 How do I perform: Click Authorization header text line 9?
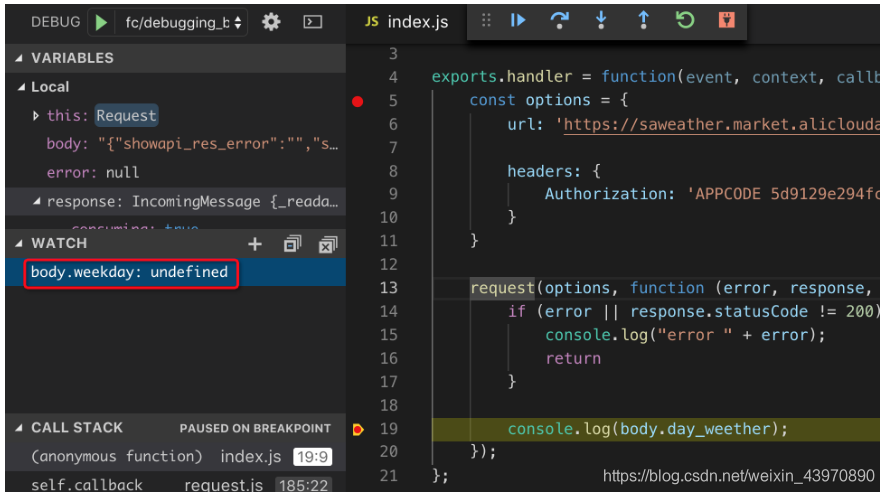coord(610,194)
